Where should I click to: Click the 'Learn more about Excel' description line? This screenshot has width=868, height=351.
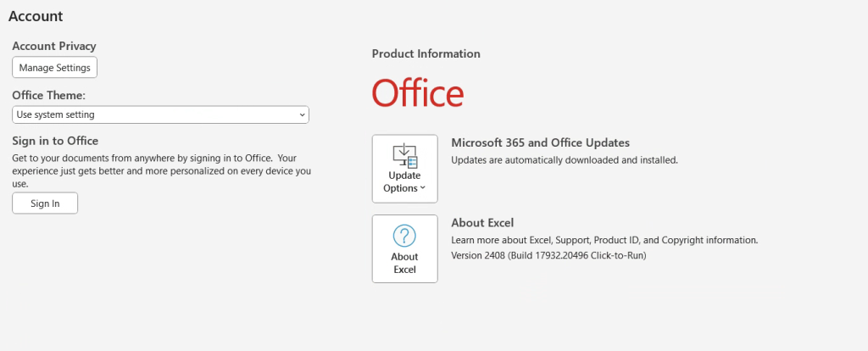[x=604, y=240]
